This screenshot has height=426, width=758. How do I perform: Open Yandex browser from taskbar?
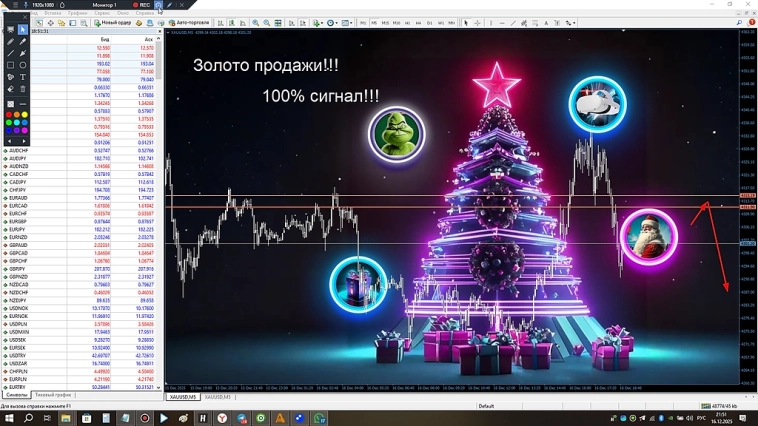point(222,418)
